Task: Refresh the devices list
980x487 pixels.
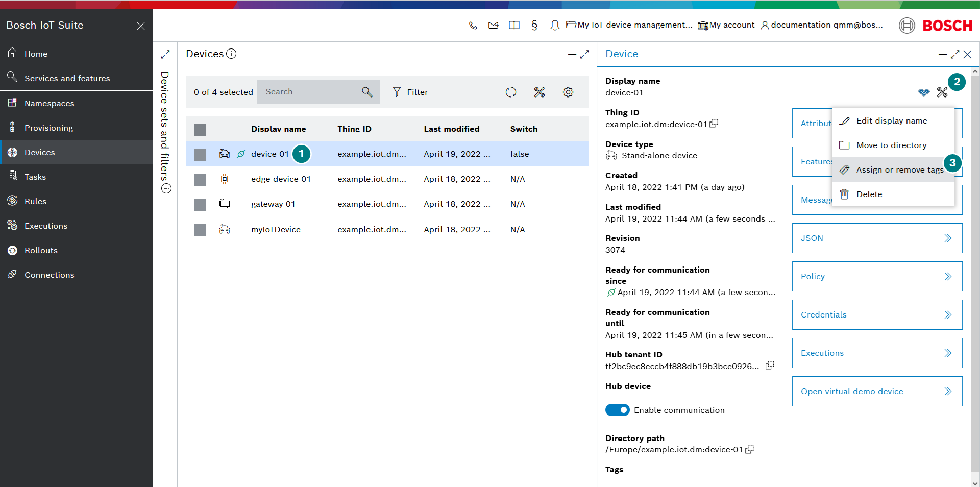Action: point(511,92)
